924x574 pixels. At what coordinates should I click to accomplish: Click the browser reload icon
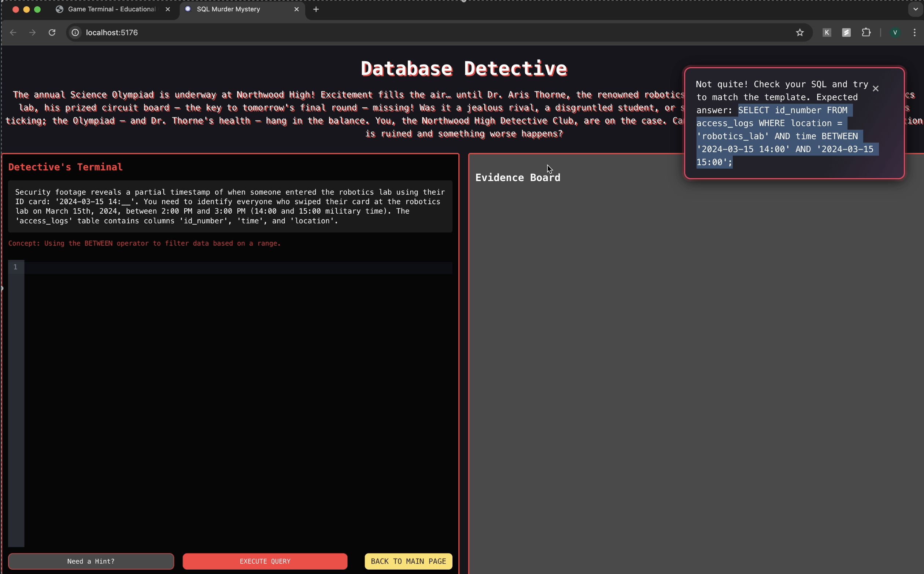click(x=52, y=33)
